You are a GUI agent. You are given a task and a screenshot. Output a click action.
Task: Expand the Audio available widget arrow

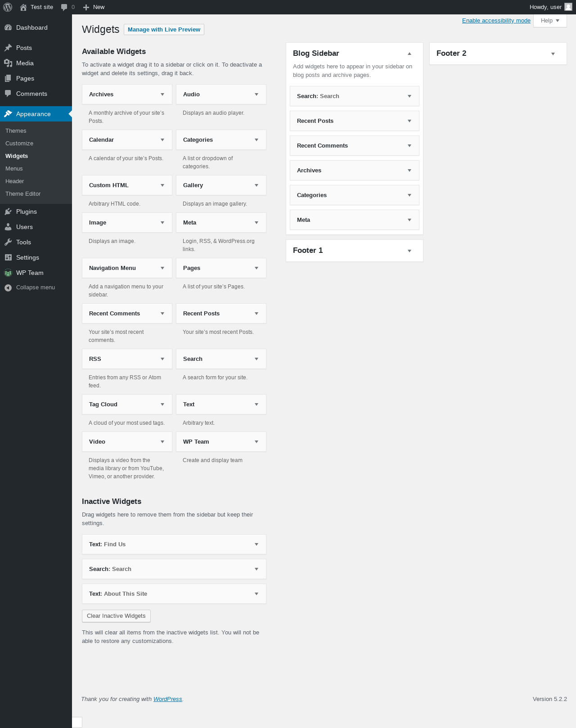[256, 94]
